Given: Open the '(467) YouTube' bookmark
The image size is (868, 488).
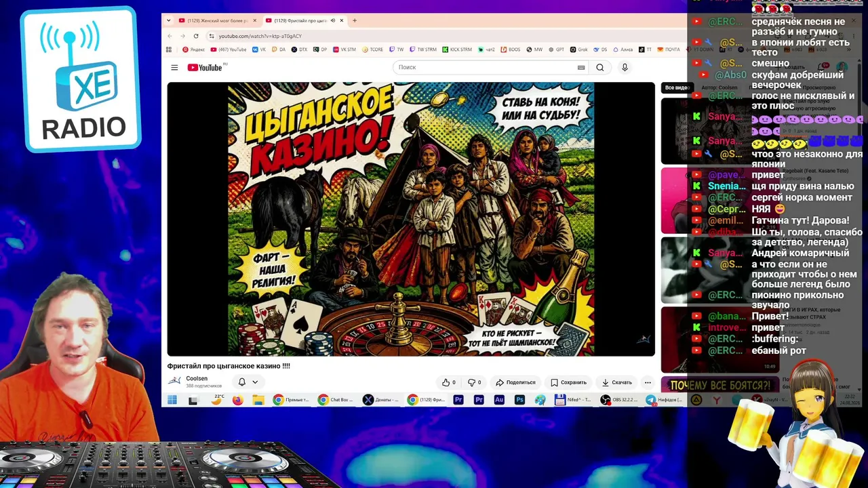Looking at the screenshot, I should coord(229,49).
